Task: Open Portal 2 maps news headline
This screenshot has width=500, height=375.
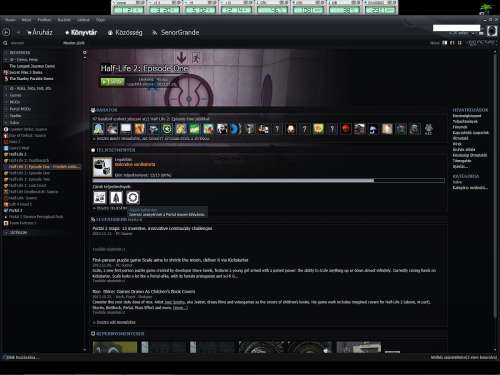Action: coord(152,228)
